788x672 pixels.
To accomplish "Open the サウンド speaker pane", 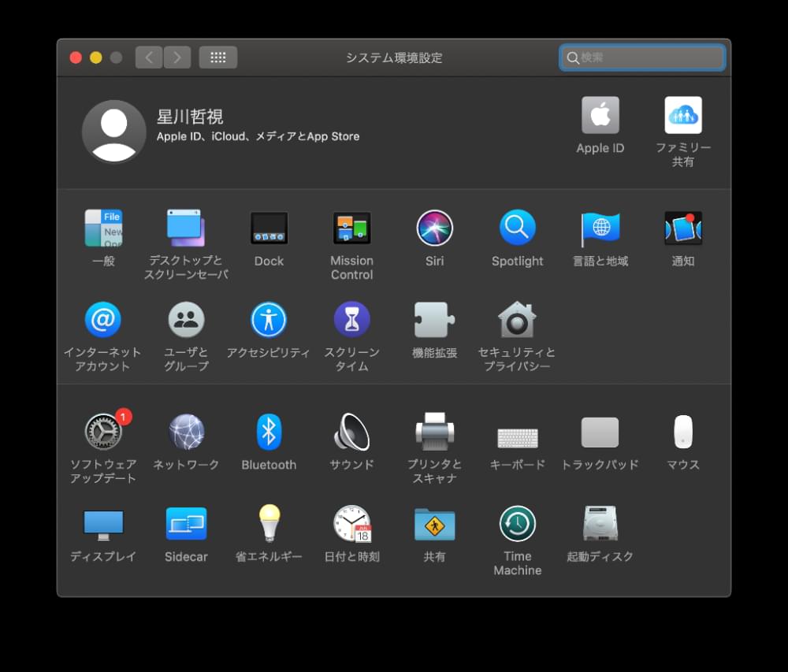I will (351, 433).
